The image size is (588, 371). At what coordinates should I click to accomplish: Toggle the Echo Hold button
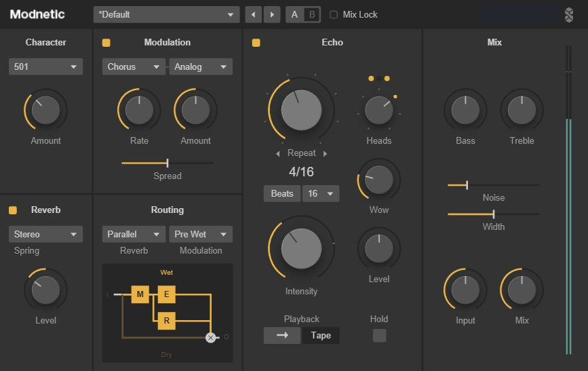(x=379, y=335)
